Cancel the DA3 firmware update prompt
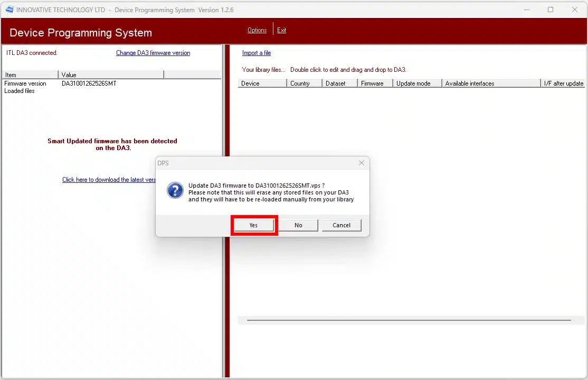The height and width of the screenshot is (380, 588). point(342,225)
